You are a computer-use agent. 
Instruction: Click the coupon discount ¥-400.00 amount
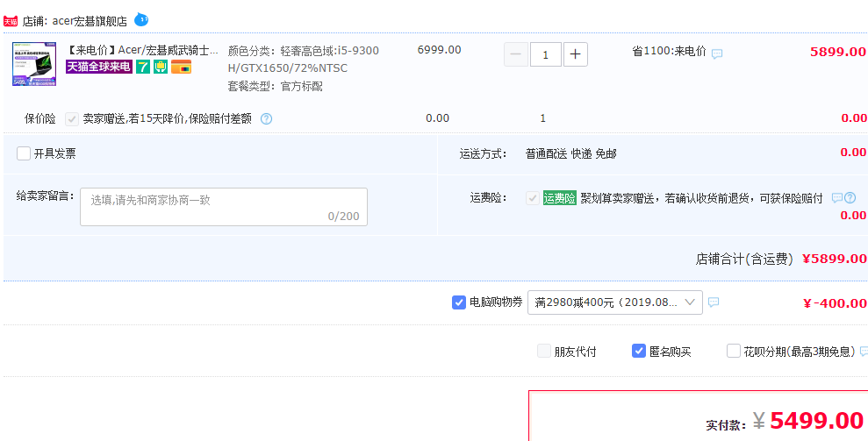835,303
